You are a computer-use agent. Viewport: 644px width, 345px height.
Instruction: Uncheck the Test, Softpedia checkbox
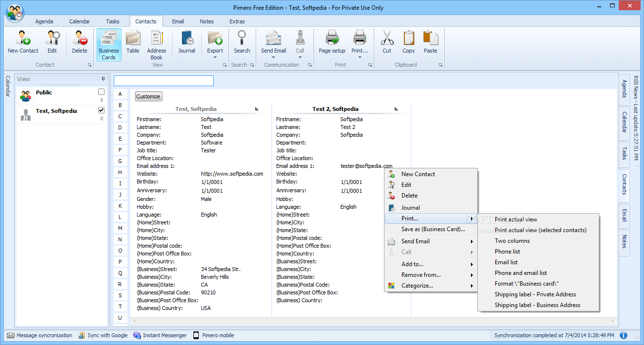click(x=101, y=110)
